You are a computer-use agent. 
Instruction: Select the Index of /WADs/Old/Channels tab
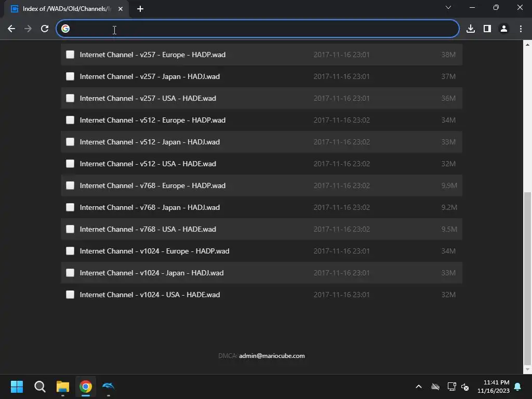(x=66, y=9)
